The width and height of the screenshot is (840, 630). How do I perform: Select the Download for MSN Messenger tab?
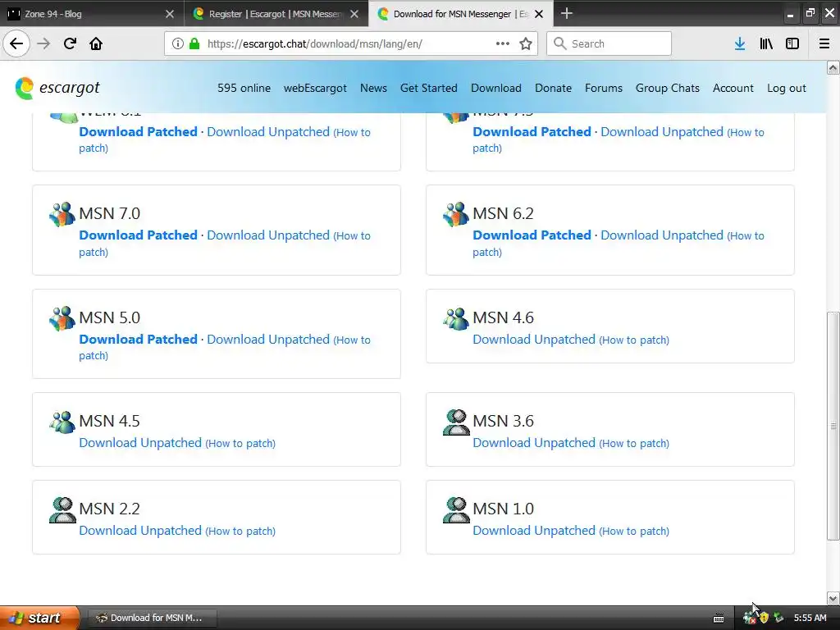pyautogui.click(x=461, y=14)
